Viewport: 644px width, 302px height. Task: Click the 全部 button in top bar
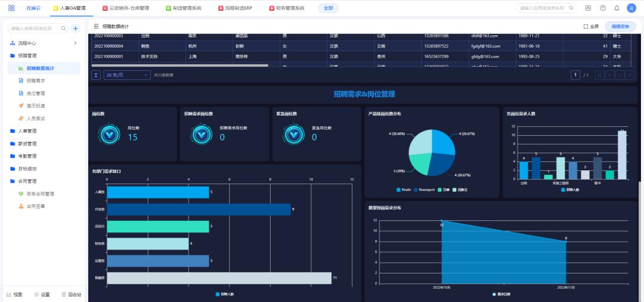pos(328,8)
